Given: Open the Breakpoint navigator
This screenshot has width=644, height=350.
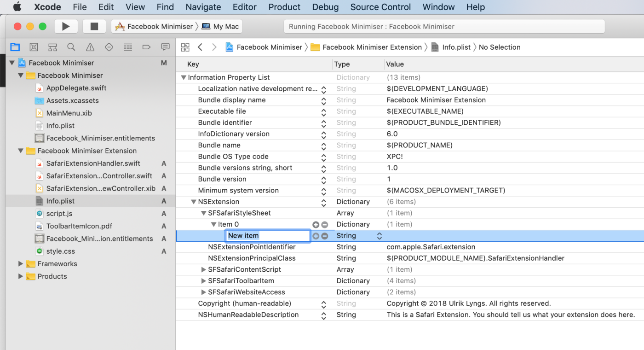Looking at the screenshot, I should pyautogui.click(x=147, y=47).
